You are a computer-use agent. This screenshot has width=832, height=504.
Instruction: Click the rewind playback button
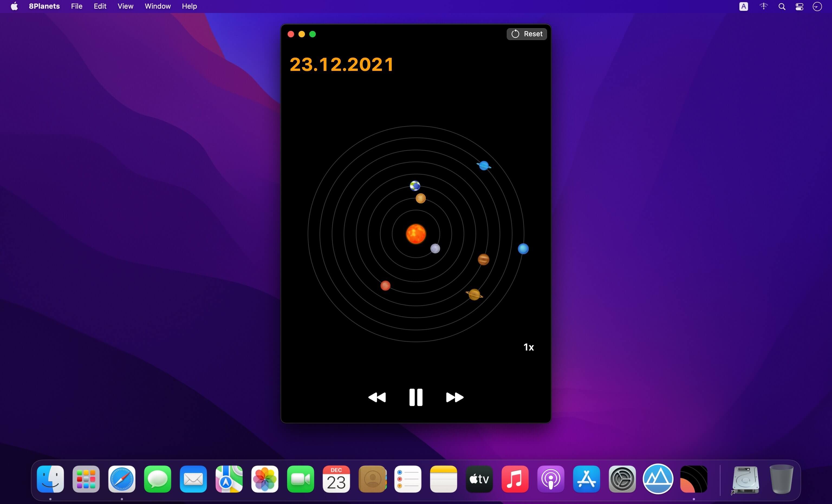pyautogui.click(x=377, y=397)
